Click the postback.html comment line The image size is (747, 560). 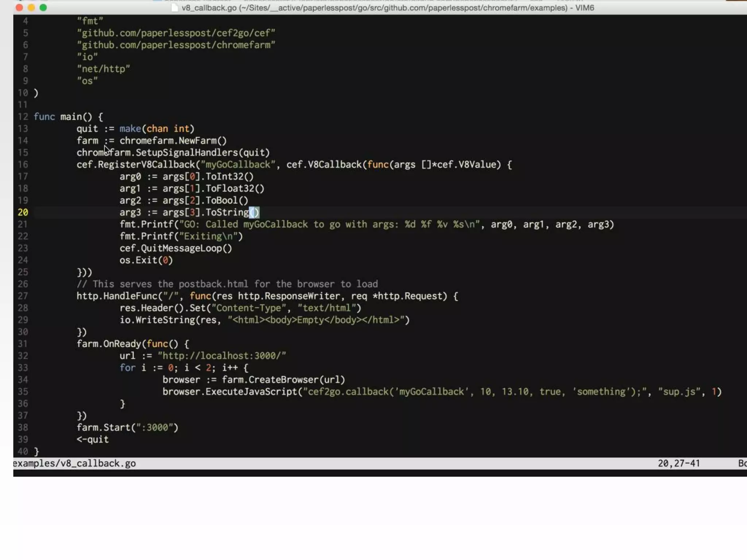tap(227, 284)
